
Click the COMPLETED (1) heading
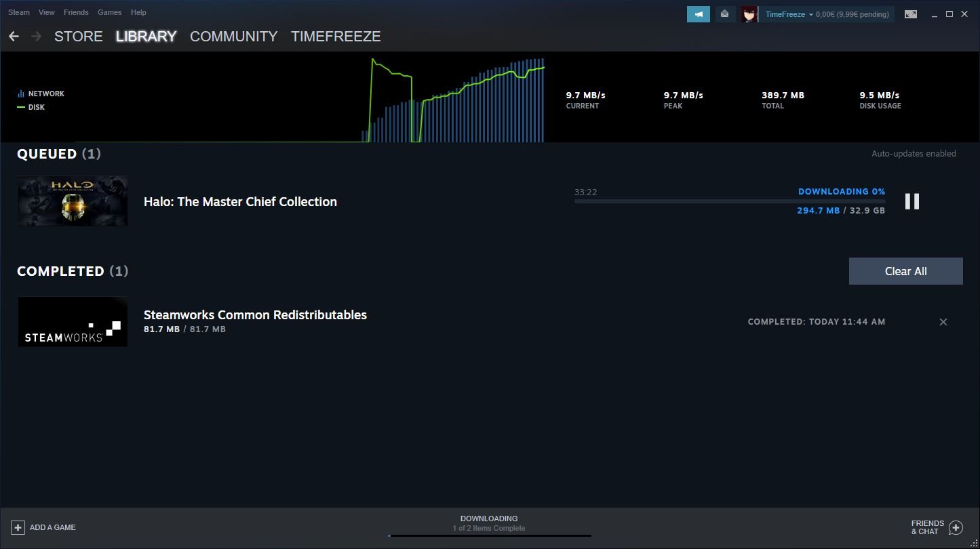point(73,271)
